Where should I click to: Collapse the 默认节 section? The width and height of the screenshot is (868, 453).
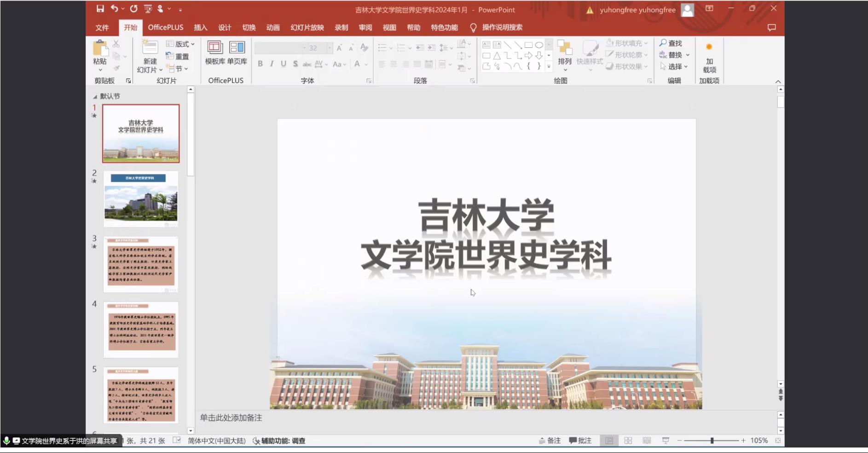click(x=95, y=97)
